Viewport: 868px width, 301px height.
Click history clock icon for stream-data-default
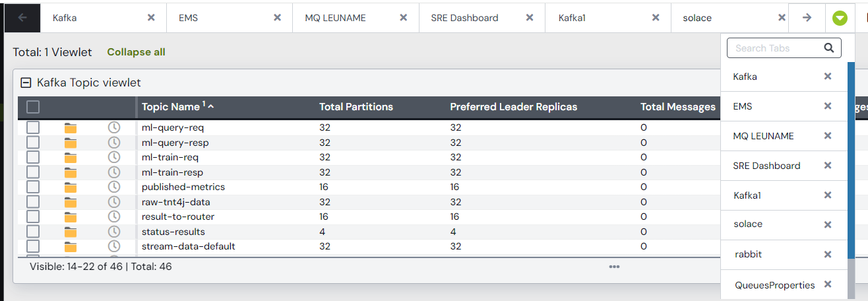coord(114,246)
